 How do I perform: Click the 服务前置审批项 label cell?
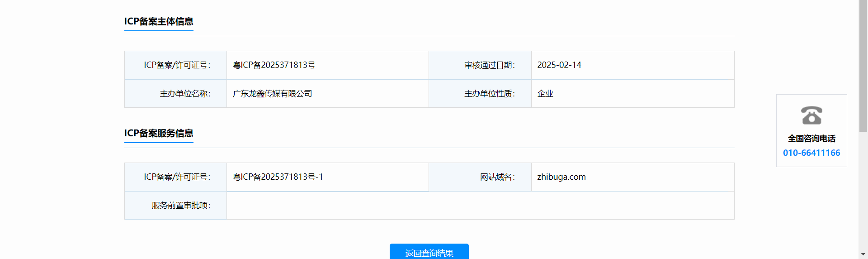175,206
